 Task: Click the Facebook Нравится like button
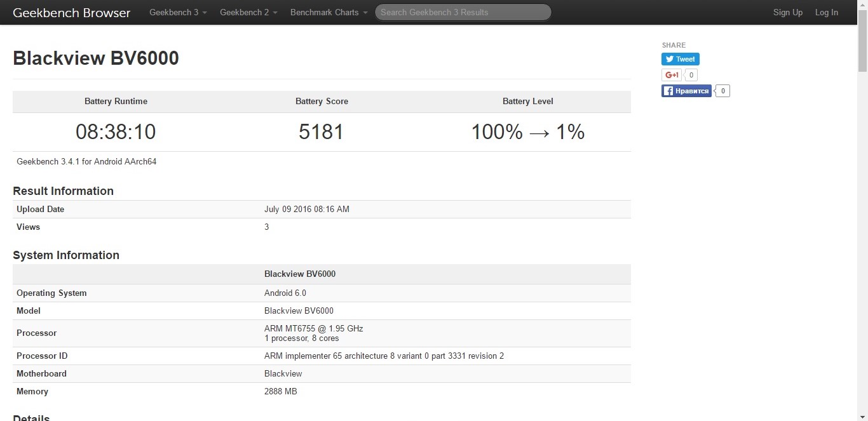coord(686,91)
